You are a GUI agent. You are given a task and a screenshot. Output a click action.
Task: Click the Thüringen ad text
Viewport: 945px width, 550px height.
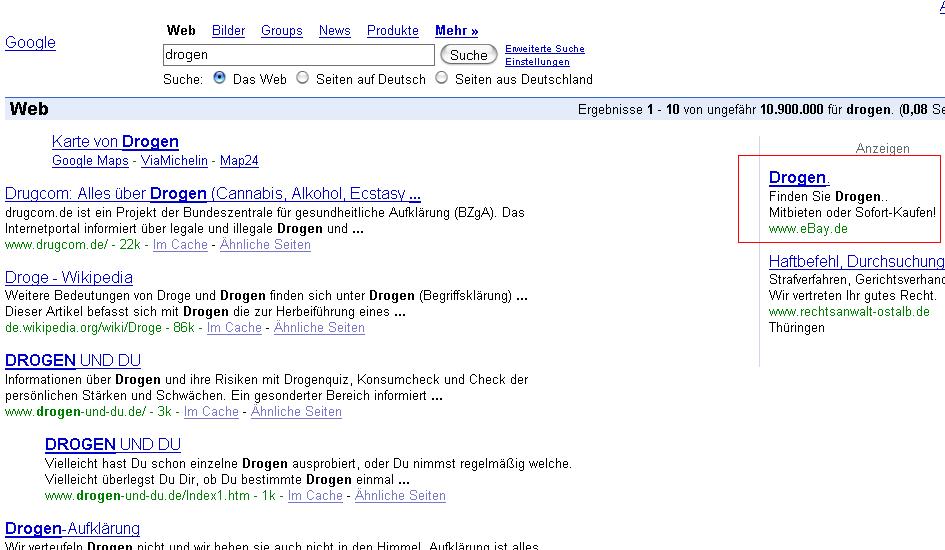tap(797, 328)
